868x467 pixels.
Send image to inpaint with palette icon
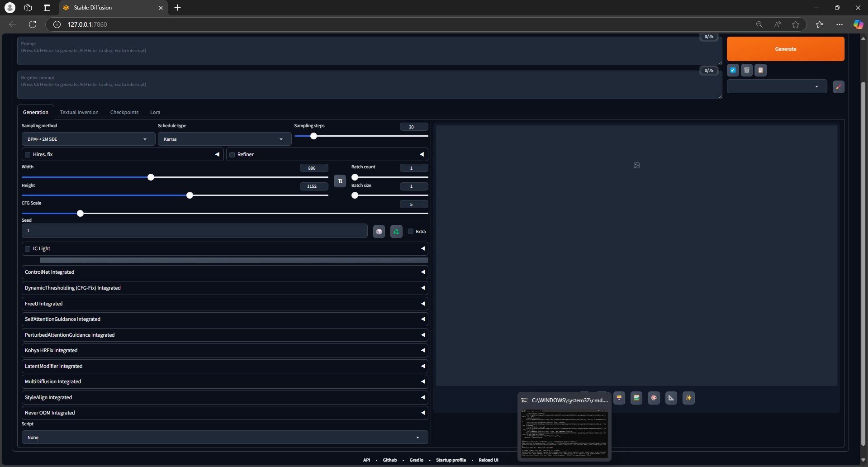click(x=654, y=398)
